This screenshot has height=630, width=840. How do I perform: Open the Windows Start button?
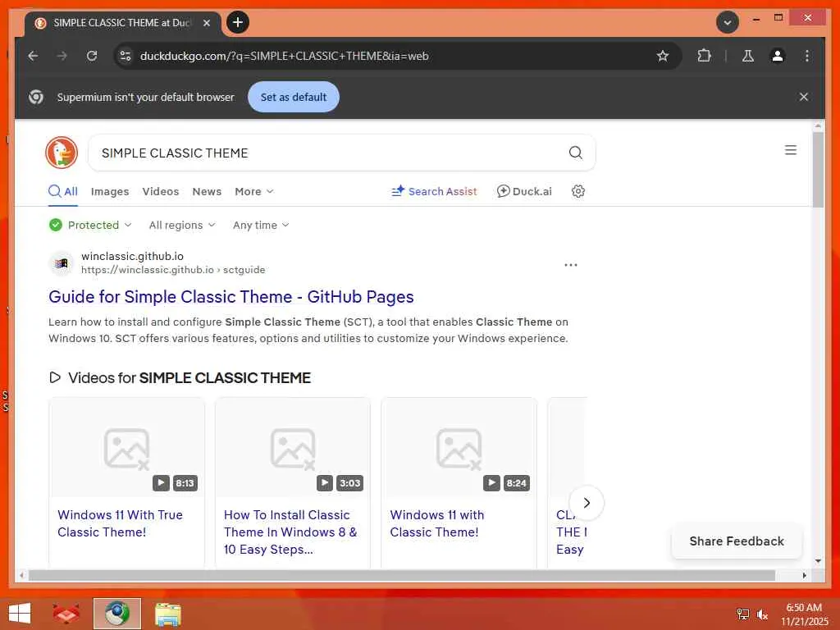20,614
